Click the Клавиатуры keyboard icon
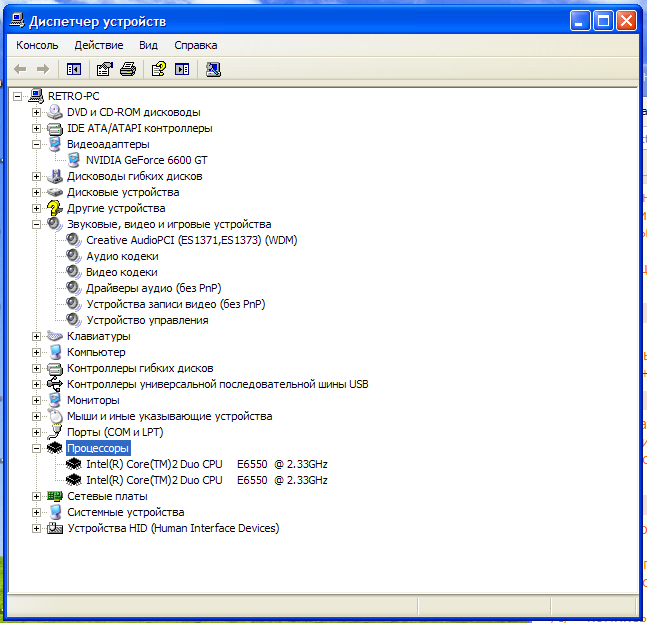This screenshot has width=647, height=623. pos(54,336)
